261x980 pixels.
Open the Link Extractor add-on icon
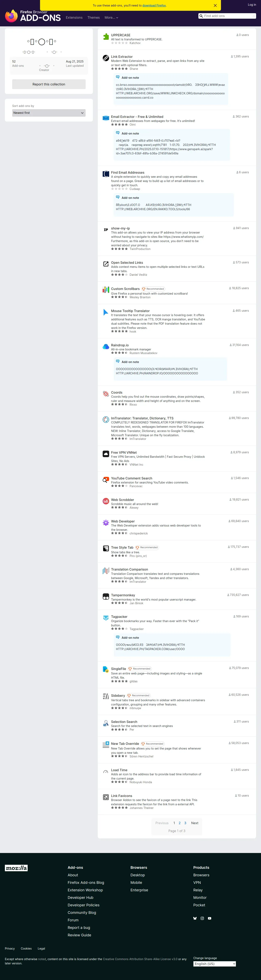pos(106,58)
